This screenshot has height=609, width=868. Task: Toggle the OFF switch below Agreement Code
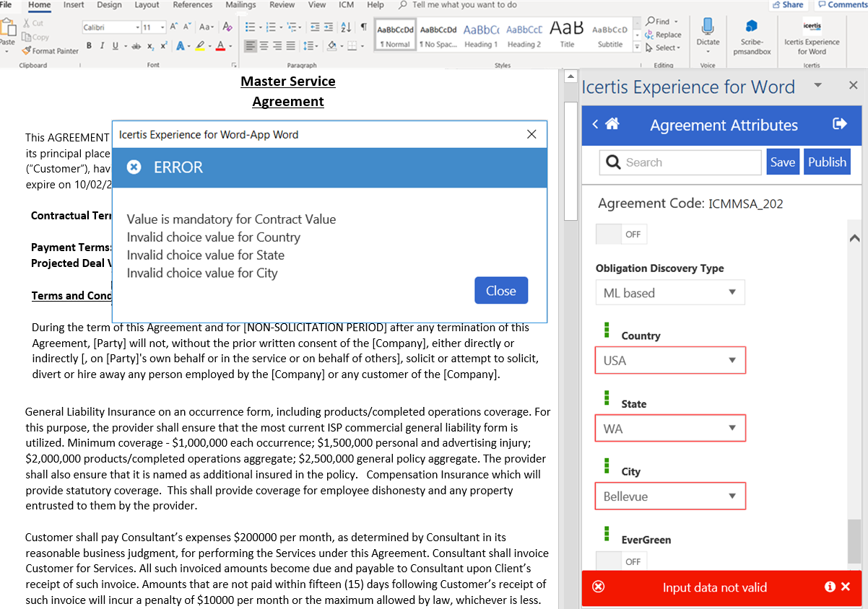[x=621, y=235]
